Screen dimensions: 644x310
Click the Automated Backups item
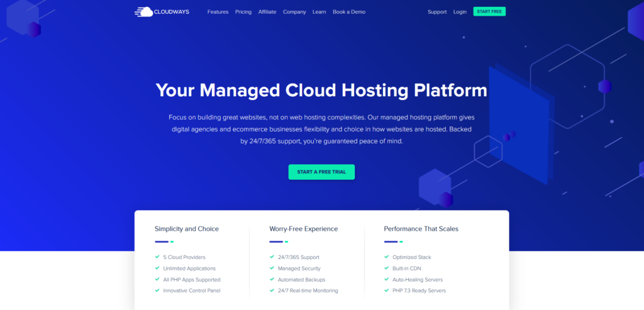[301, 280]
